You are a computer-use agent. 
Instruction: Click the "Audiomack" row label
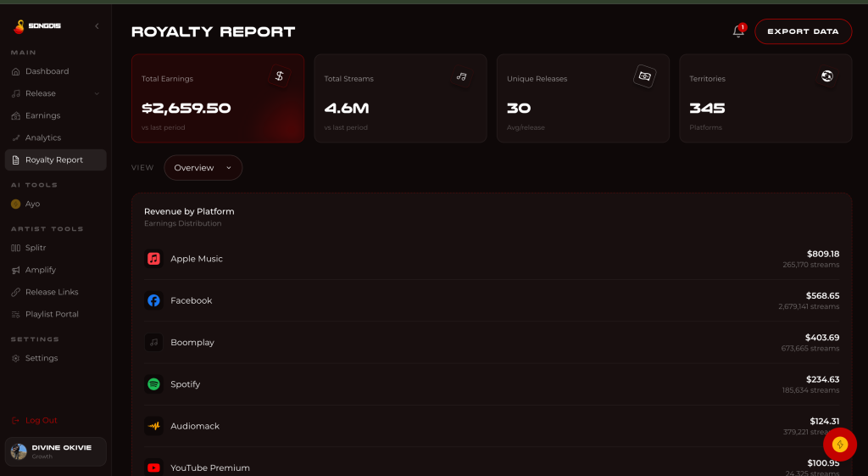pos(195,426)
